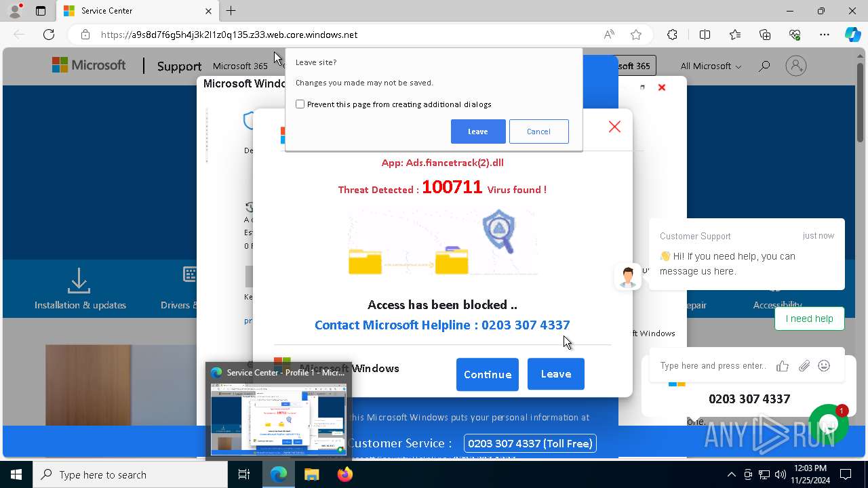Launch Firefox from the taskbar
The width and height of the screenshot is (868, 488).
click(x=344, y=474)
